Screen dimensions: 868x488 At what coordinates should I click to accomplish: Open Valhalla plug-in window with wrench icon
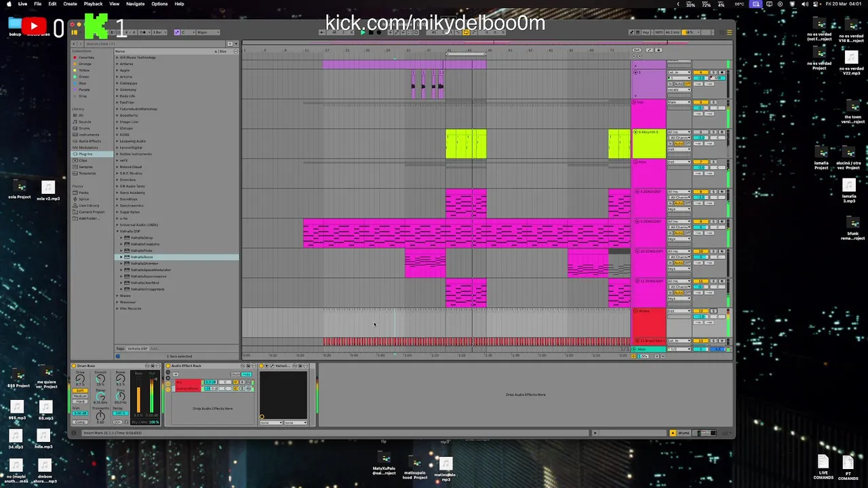click(272, 366)
